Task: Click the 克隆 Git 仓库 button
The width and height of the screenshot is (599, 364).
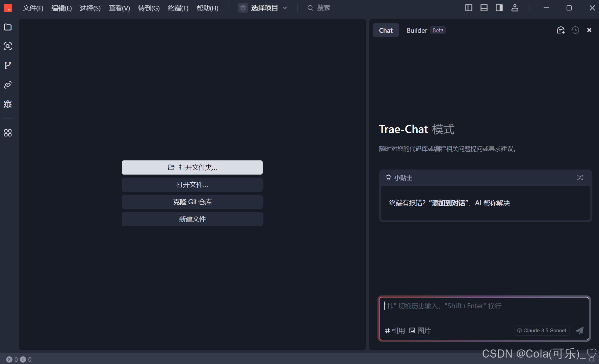Action: [x=192, y=202]
